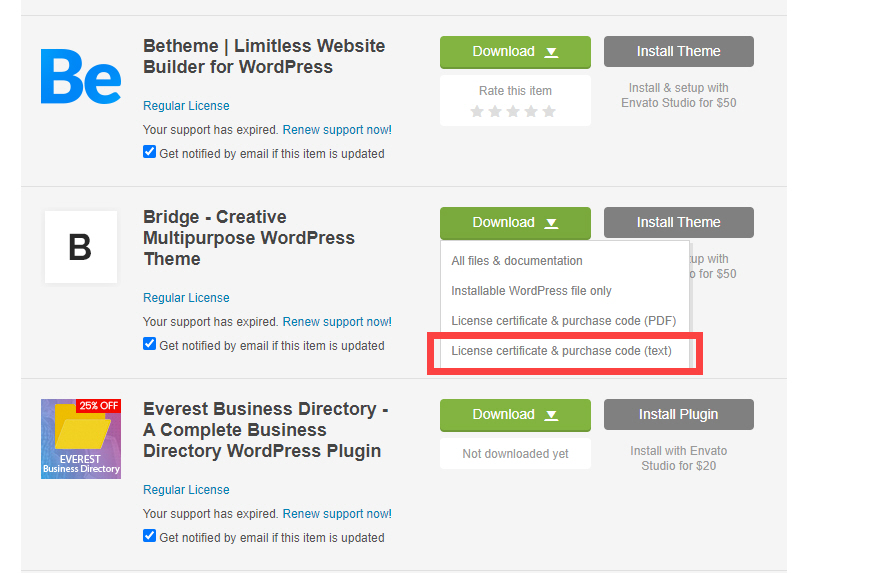Click Install Theme for Bridge
The image size is (876, 573).
tap(679, 222)
